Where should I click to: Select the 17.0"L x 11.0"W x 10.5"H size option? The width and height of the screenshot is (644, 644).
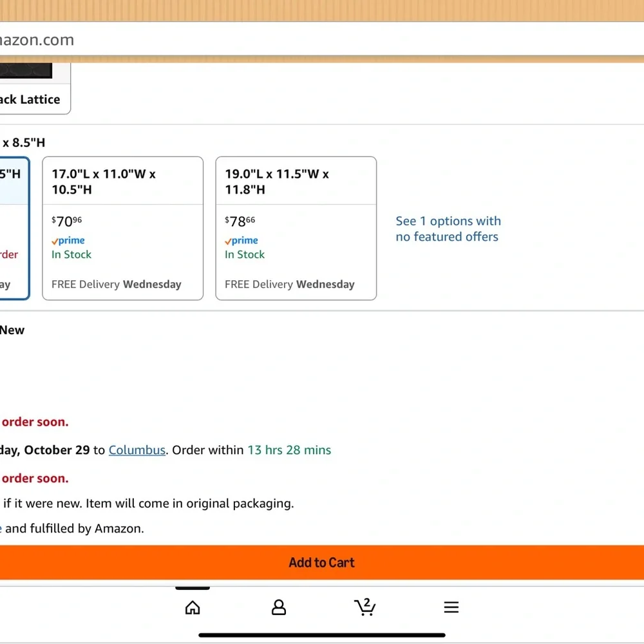point(123,229)
